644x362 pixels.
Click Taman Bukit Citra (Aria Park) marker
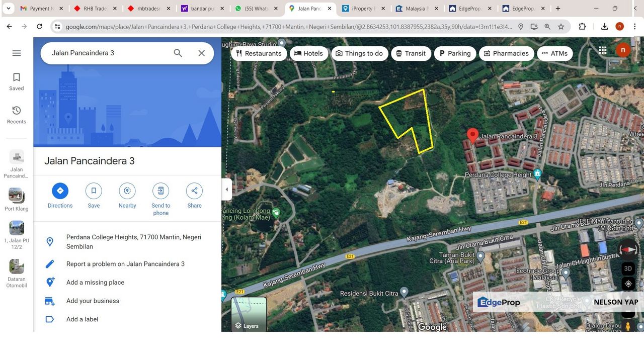(480, 257)
